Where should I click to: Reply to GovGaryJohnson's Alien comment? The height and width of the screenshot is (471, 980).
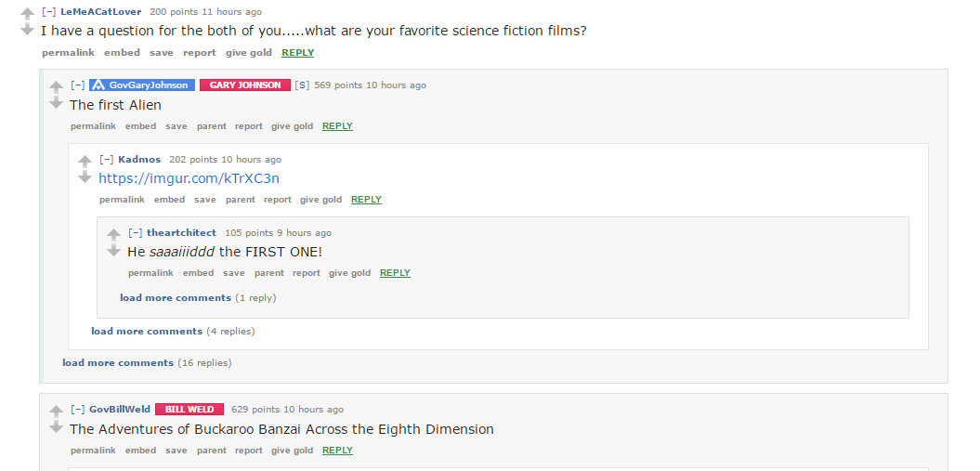[x=337, y=126]
